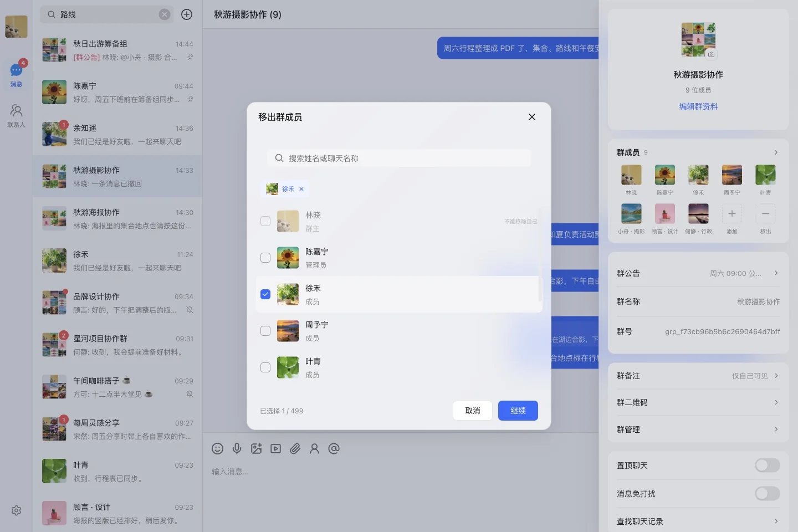Viewport: 798px width, 532px height.
Task: Open 查找聊天记录 chevron
Action: 776,521
